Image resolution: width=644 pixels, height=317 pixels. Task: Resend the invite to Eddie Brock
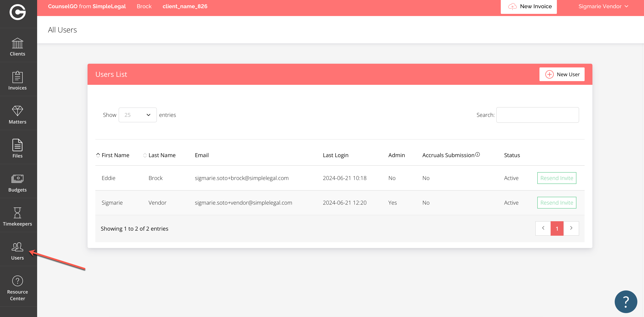556,178
